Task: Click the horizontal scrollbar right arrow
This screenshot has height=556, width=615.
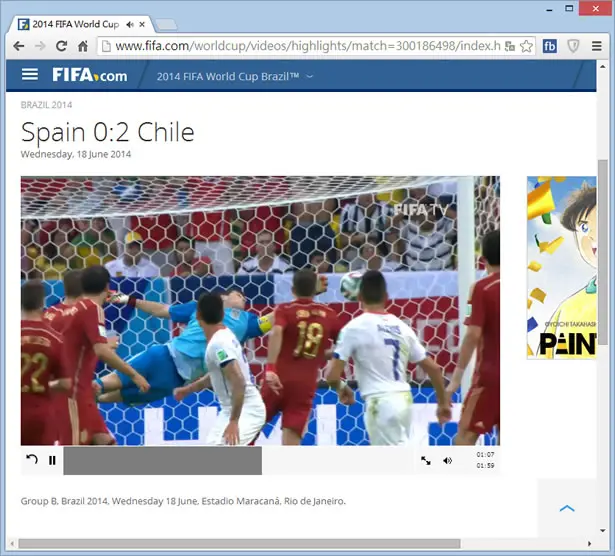Action: pyautogui.click(x=590, y=544)
